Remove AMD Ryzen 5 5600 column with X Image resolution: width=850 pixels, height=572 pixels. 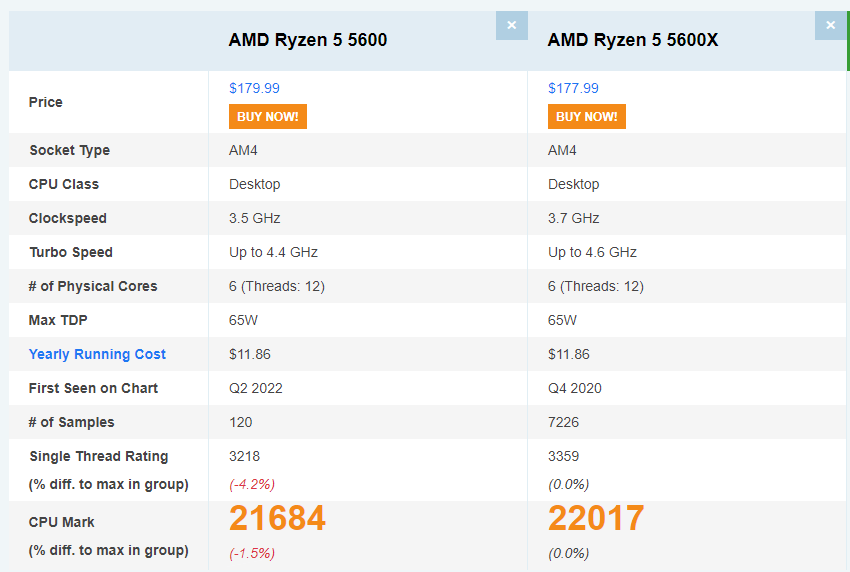[512, 25]
